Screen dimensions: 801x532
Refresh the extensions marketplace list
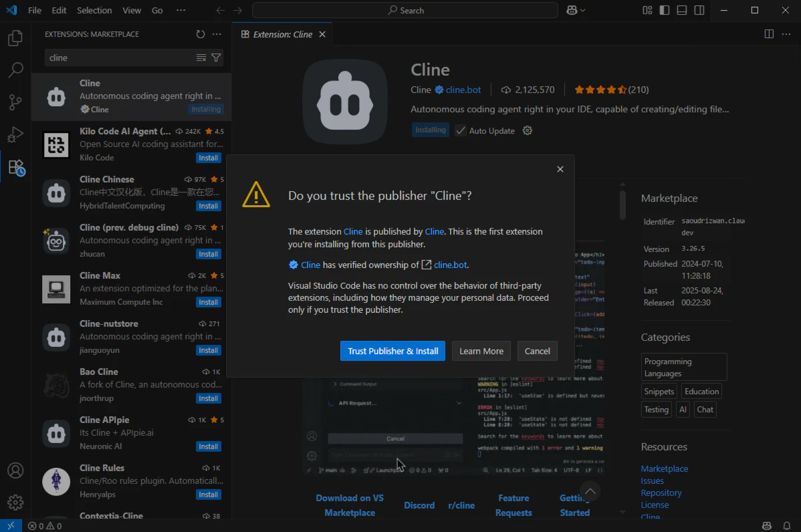click(201, 34)
